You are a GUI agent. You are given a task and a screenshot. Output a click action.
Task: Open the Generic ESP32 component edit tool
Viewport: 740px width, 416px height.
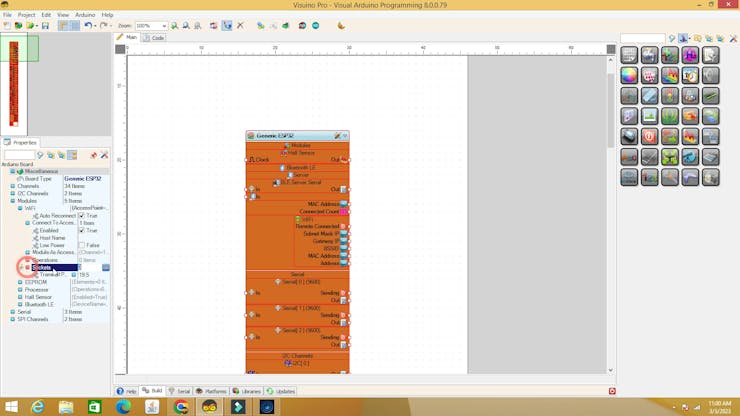click(337, 136)
